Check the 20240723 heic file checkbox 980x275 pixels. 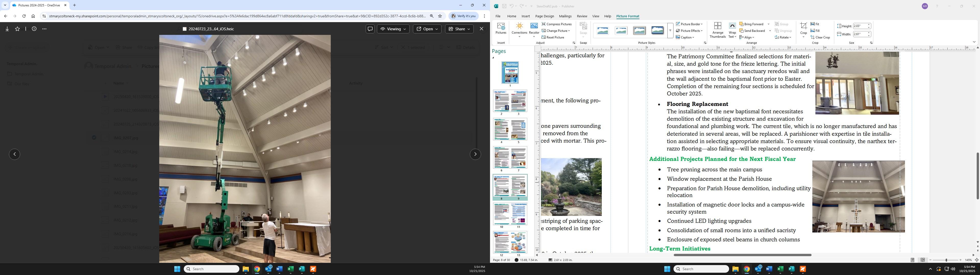click(185, 29)
